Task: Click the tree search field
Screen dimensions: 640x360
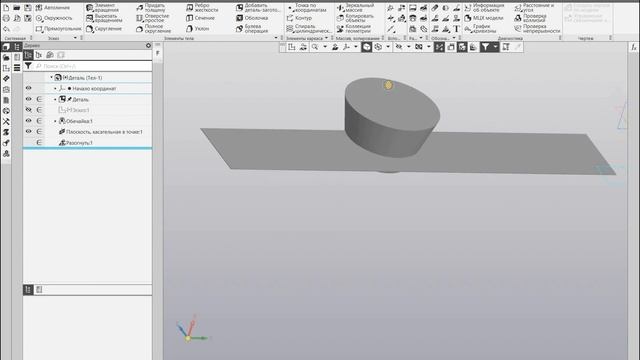Action: pyautogui.click(x=93, y=66)
